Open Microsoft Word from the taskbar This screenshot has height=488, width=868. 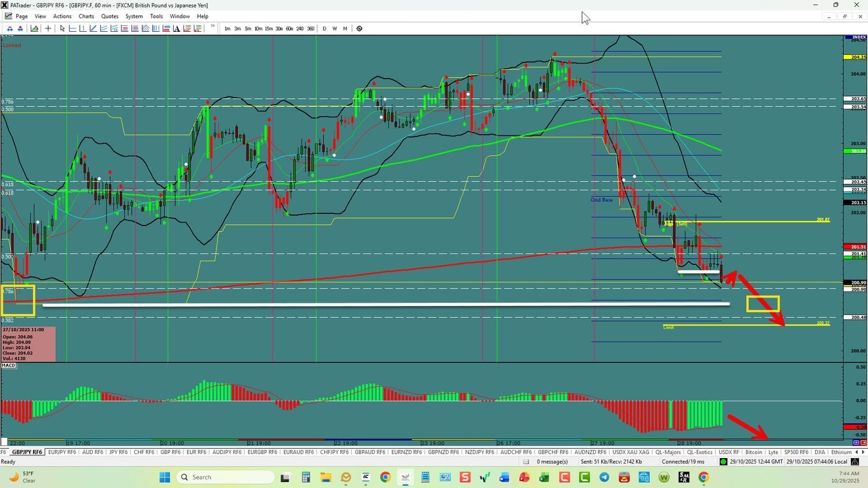point(504,477)
